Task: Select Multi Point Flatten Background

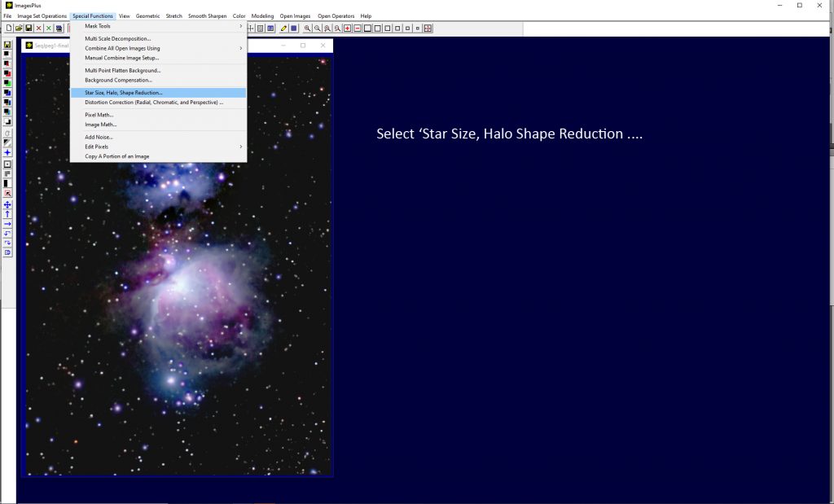Action: [x=159, y=71]
